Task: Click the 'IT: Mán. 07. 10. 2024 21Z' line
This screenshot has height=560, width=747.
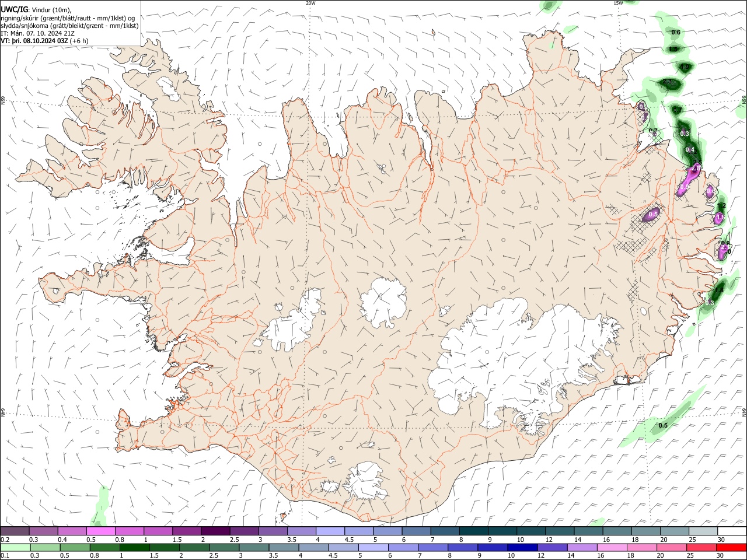Action: click(37, 33)
